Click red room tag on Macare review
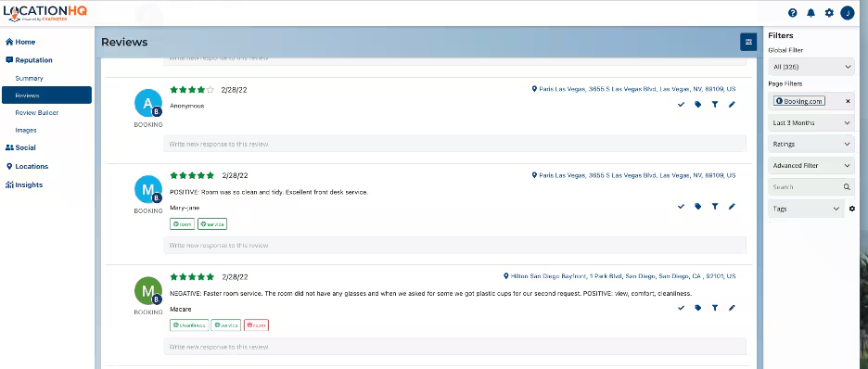Screen dimensions: 868x369 point(256,325)
